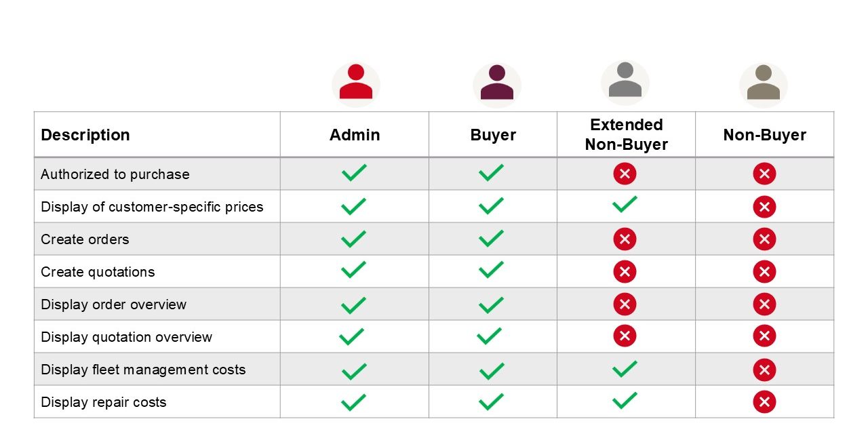
Task: Select the Admin column header
Action: click(355, 135)
